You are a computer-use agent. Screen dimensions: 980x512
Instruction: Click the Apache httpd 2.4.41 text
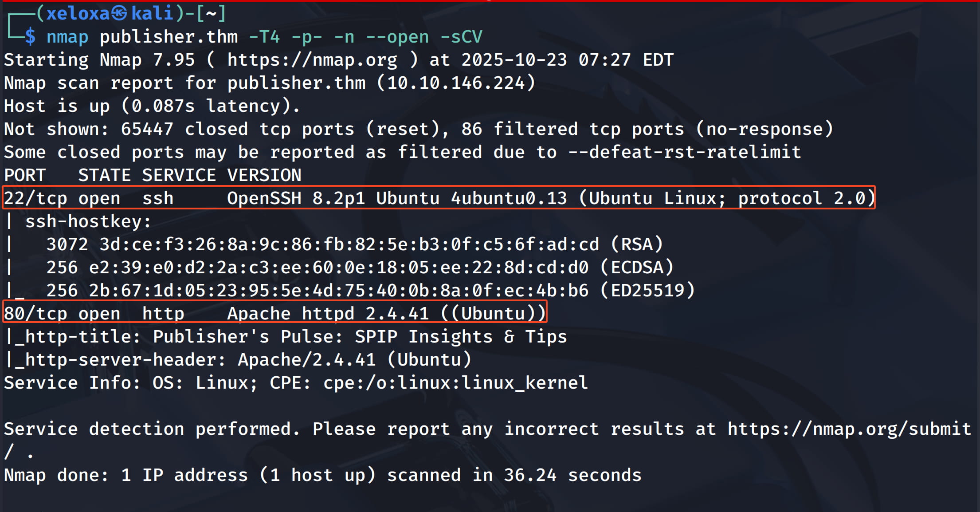click(x=328, y=314)
